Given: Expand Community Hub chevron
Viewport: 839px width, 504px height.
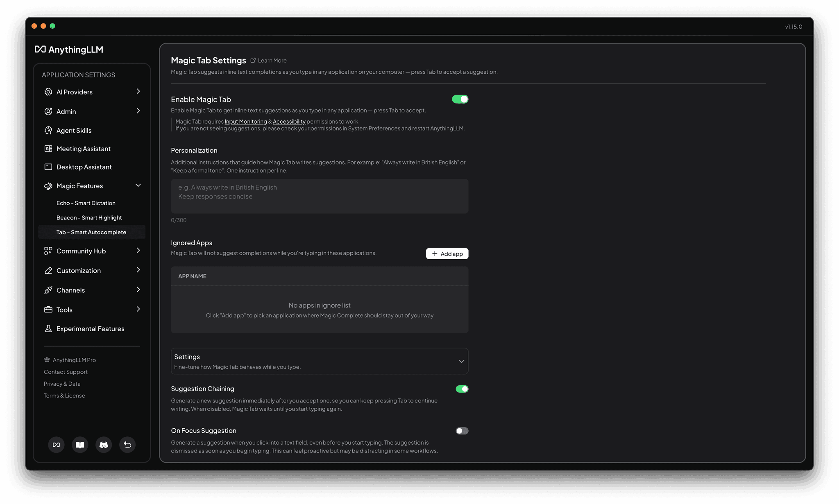Looking at the screenshot, I should pos(138,250).
